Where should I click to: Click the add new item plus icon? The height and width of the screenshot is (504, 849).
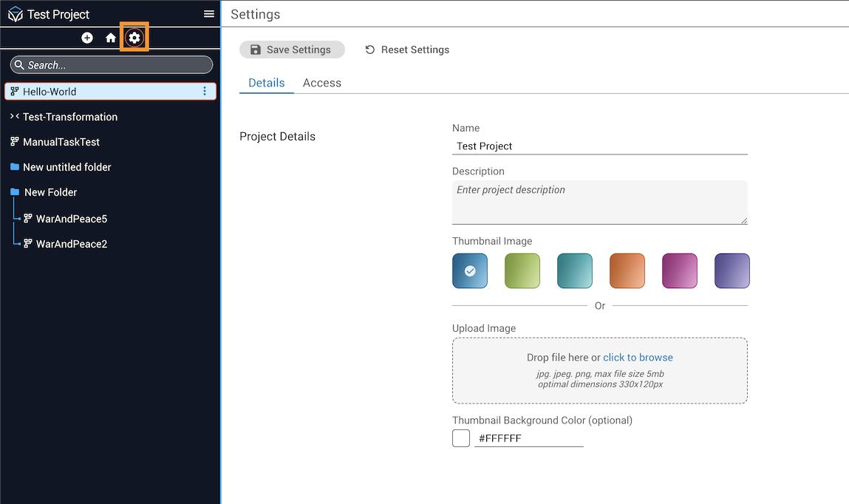point(87,38)
